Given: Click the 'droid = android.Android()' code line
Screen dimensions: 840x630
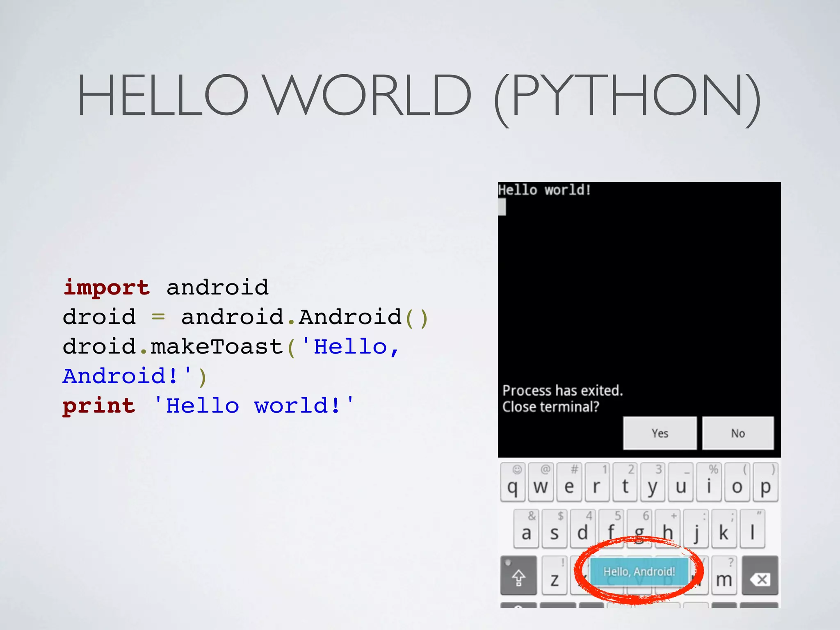Looking at the screenshot, I should (x=246, y=317).
